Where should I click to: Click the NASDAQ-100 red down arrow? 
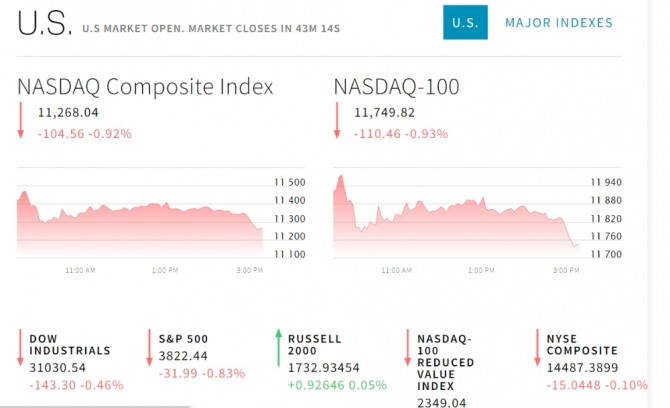(x=337, y=122)
